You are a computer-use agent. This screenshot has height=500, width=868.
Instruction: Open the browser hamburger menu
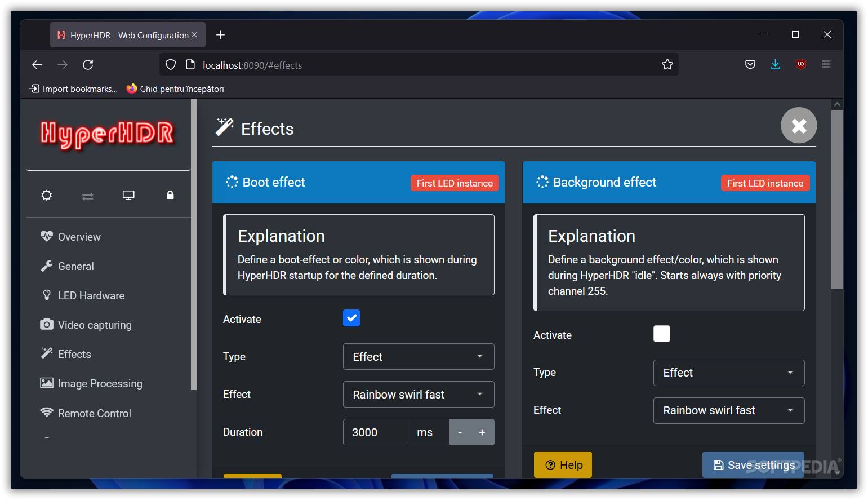coord(826,64)
